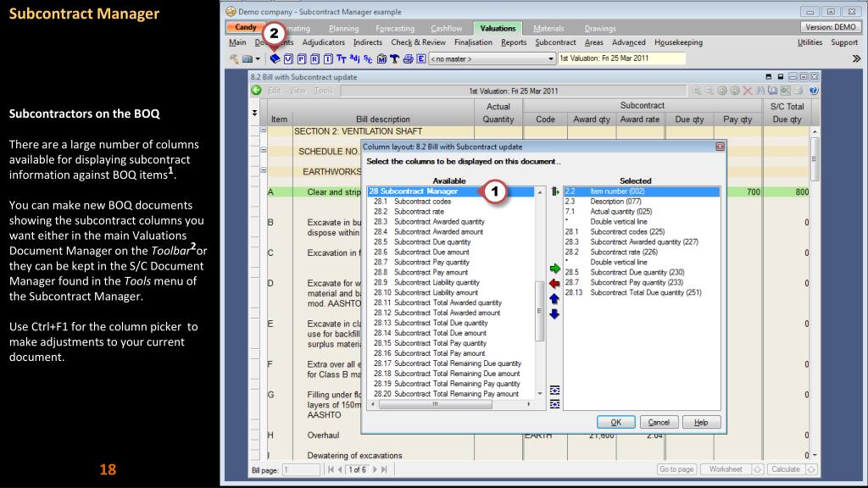Switch to the Materials tab
The width and height of the screenshot is (868, 488).
pyautogui.click(x=548, y=28)
